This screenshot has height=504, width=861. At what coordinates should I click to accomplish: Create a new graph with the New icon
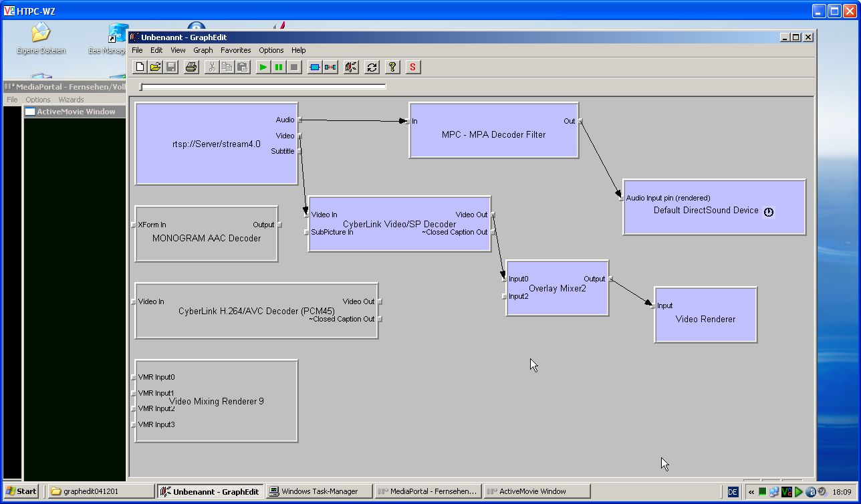140,67
